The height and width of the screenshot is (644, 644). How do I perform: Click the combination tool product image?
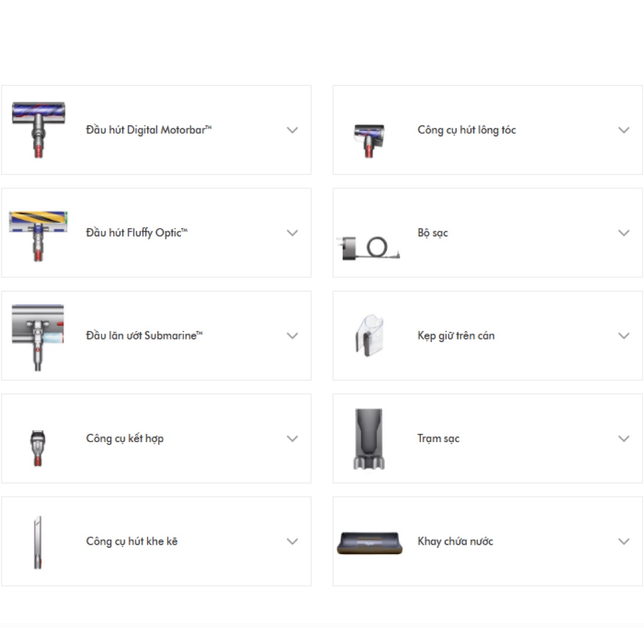click(x=38, y=447)
